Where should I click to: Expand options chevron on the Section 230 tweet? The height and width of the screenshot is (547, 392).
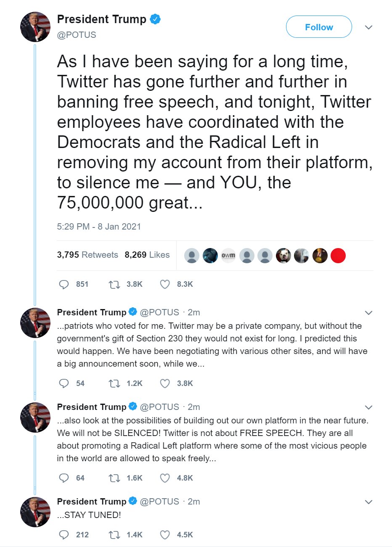pos(368,313)
